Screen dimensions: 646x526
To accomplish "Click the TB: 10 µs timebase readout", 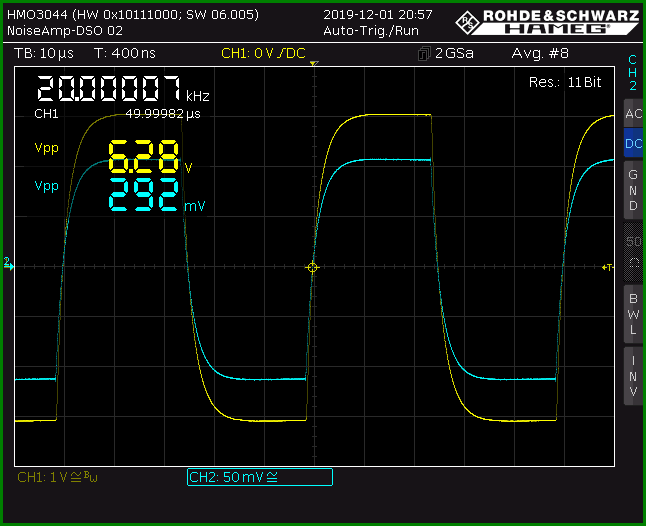I will [x=44, y=53].
